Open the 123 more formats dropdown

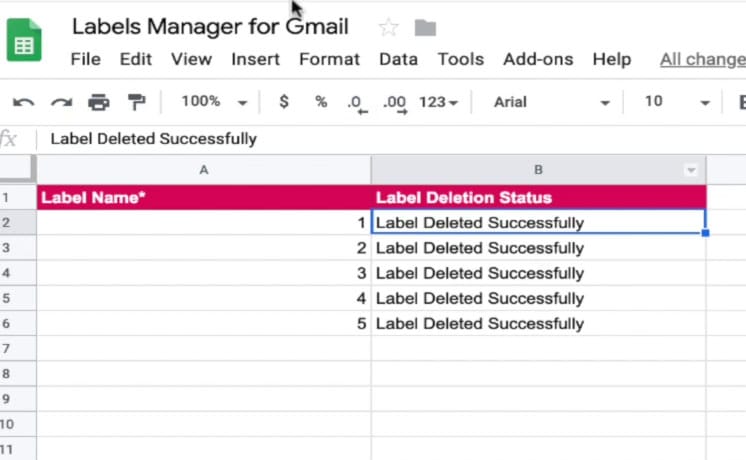coord(438,102)
